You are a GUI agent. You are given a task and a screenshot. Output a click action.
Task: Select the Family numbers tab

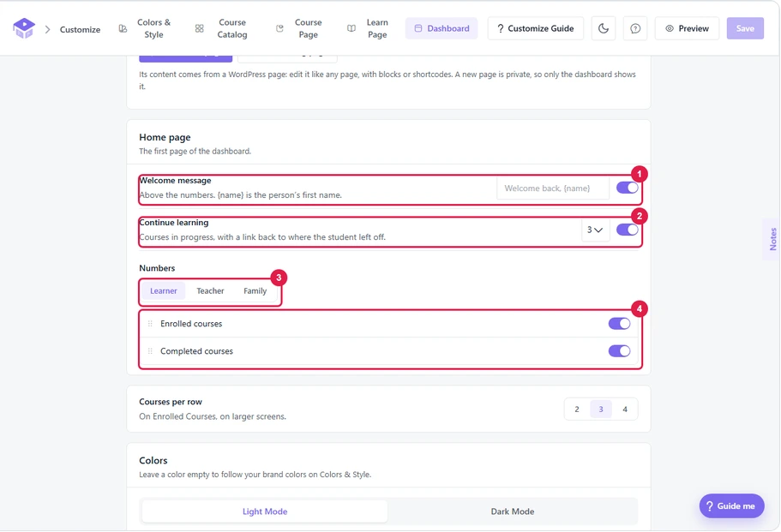tap(255, 290)
